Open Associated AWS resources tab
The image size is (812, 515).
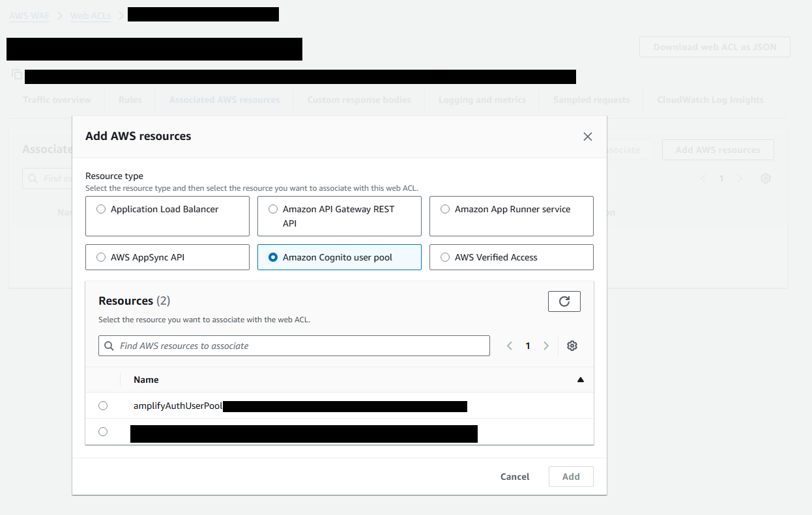(224, 100)
